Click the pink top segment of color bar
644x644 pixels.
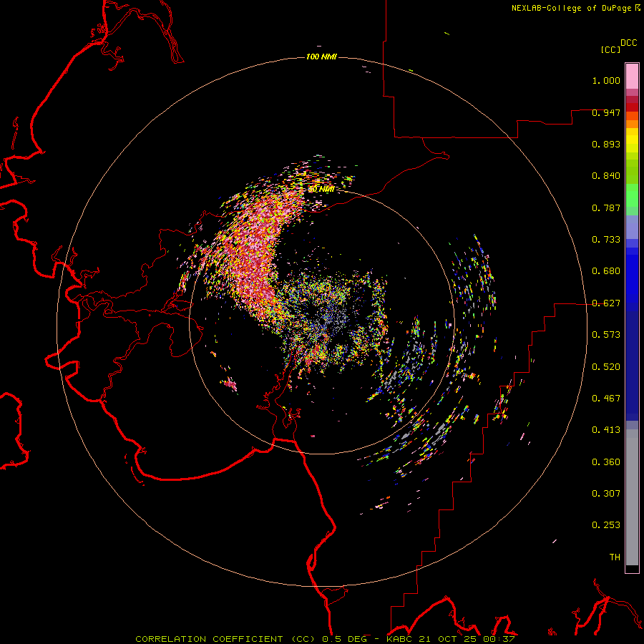pyautogui.click(x=632, y=77)
